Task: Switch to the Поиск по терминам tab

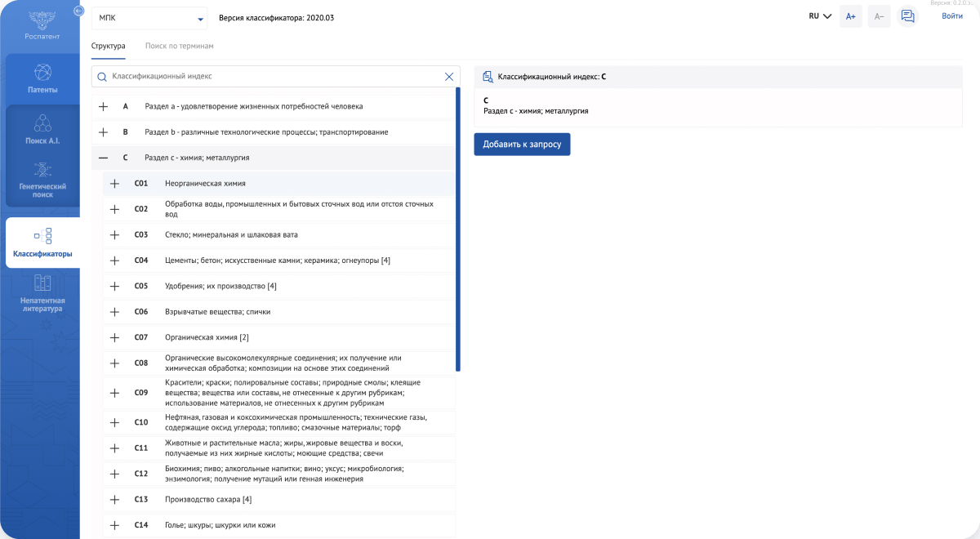Action: 179,47
